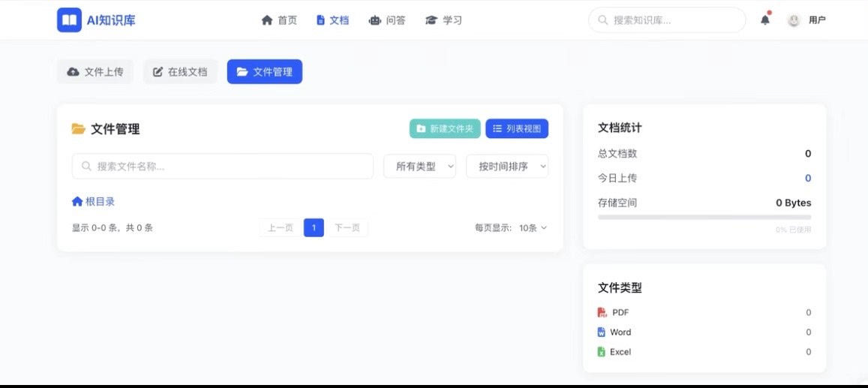Viewport: 868px width, 388px height.
Task: Click the folder icon beside 文件管理 heading
Action: click(79, 129)
